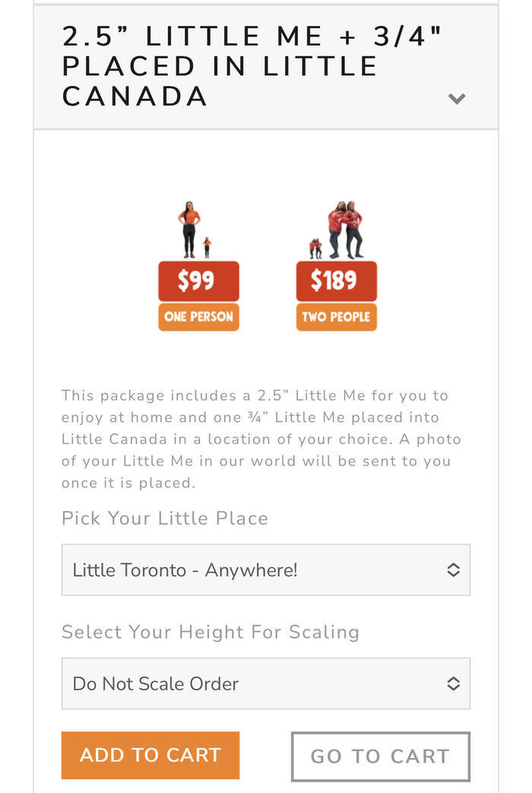Screen dimensions: 532x793
Task: Click the package title heading bar
Action: point(266,67)
